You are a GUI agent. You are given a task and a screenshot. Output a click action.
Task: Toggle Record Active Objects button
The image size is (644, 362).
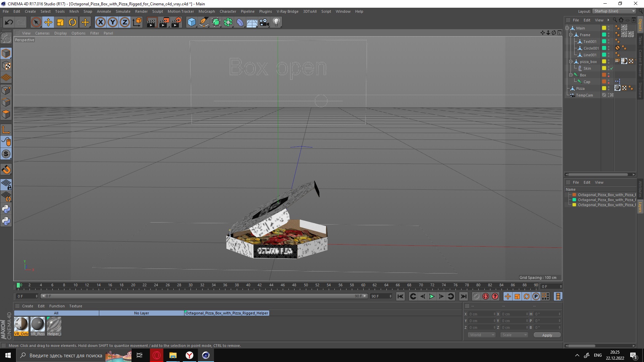476,296
